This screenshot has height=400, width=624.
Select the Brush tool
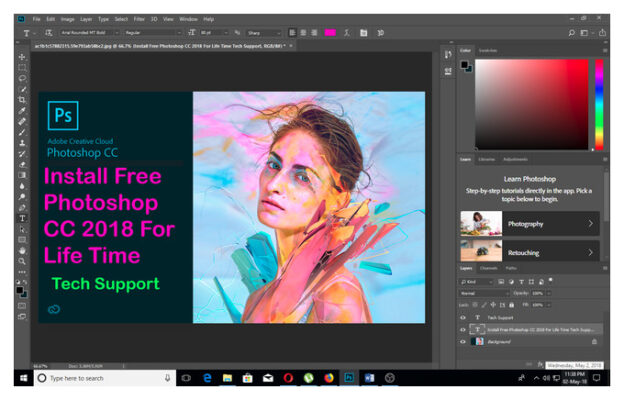[x=22, y=132]
